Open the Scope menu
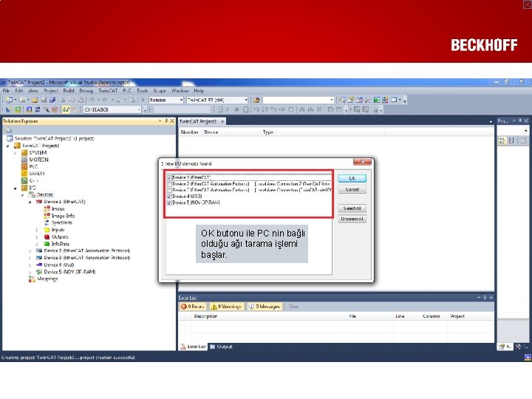 pyautogui.click(x=159, y=91)
